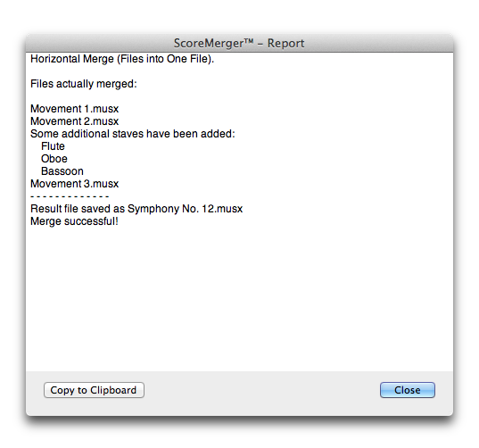The image size is (479, 448).
Task: Click the Copy to Clipboard button
Action: [x=94, y=390]
